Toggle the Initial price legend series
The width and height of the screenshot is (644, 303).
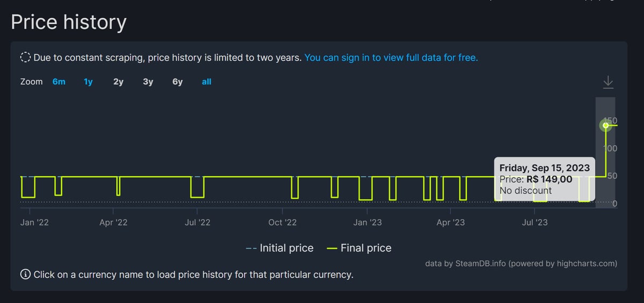point(280,248)
